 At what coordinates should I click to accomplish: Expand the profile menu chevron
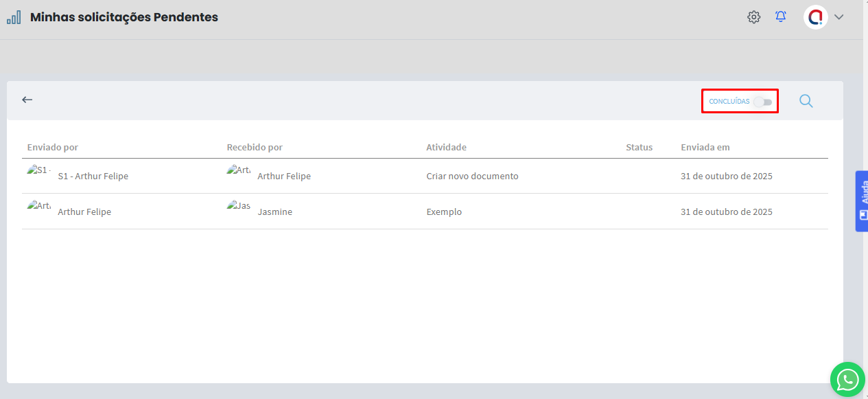[x=838, y=17]
